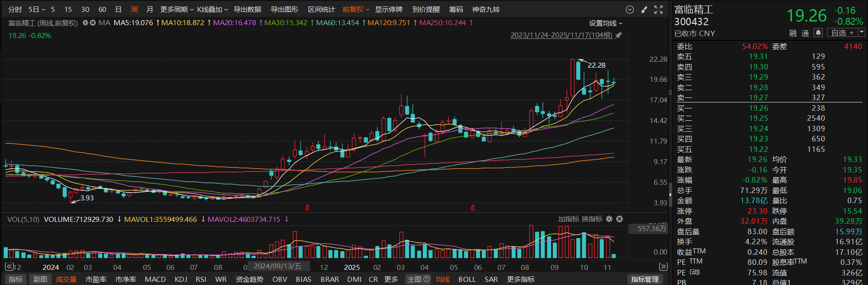Expand the 设置均线 dropdown
The height and width of the screenshot is (285, 868).
(606, 23)
